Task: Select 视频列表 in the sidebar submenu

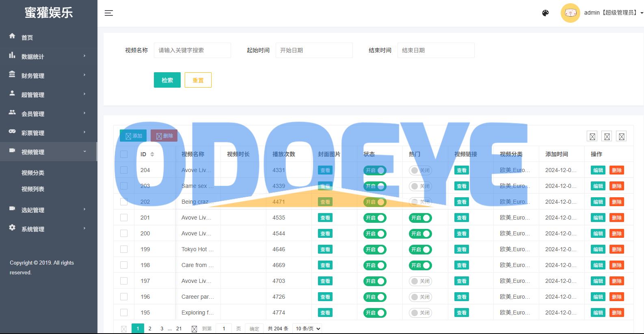Action: coord(33,189)
